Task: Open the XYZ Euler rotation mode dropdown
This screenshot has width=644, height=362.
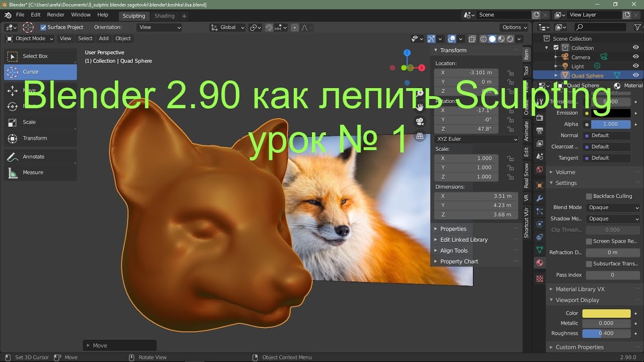Action: pos(476,139)
